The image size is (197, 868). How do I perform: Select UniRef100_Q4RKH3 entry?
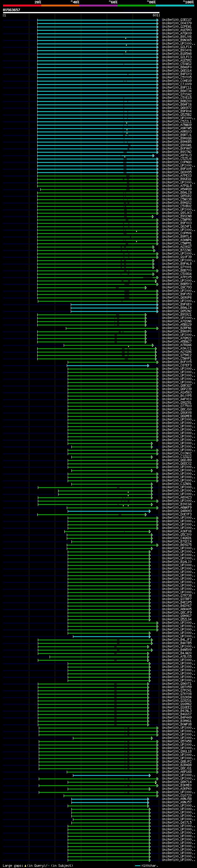click(x=176, y=511)
